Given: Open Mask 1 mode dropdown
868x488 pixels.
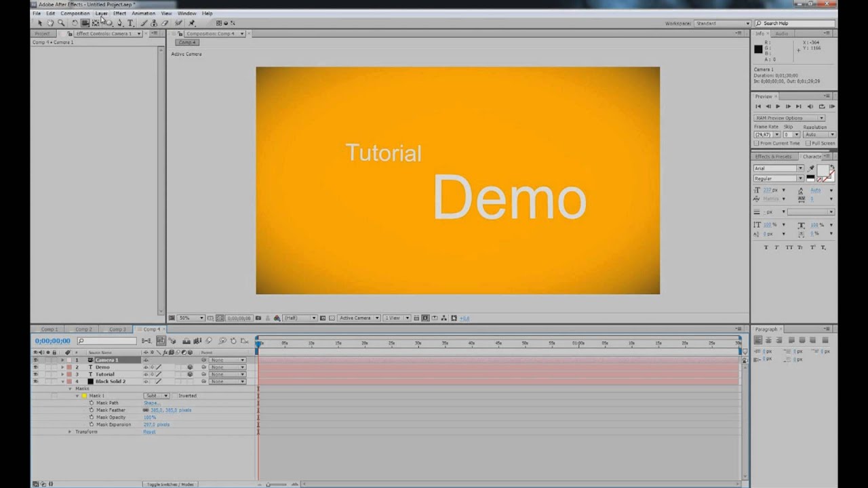Looking at the screenshot, I should (156, 396).
